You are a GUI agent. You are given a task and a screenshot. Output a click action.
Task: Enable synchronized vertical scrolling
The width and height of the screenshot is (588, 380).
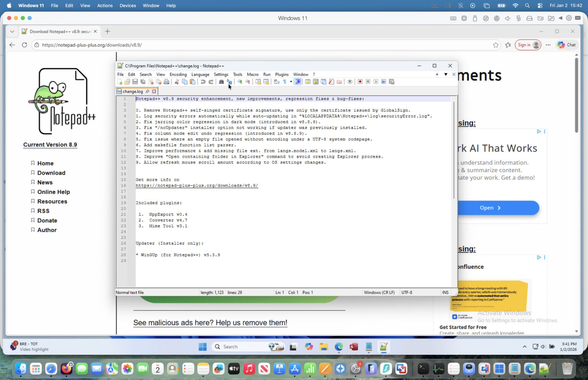pos(258,82)
